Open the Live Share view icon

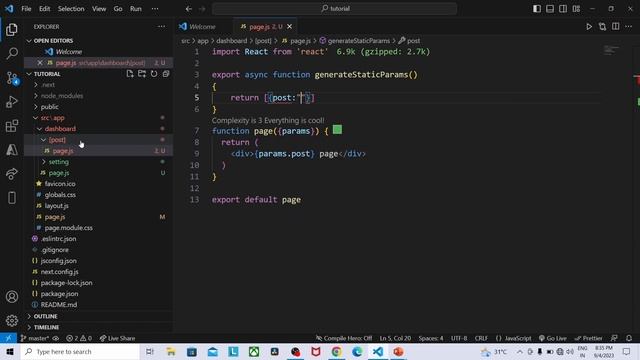[x=12, y=174]
